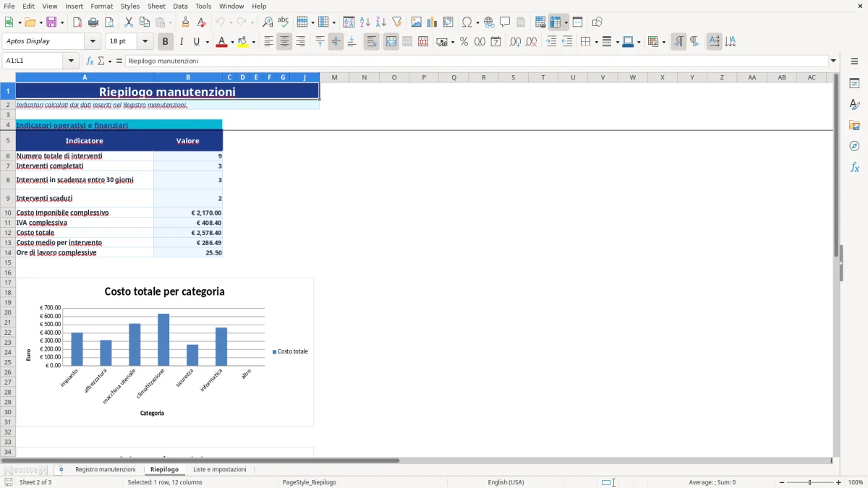Open Find and Replace
The width and height of the screenshot is (868, 488).
[268, 22]
